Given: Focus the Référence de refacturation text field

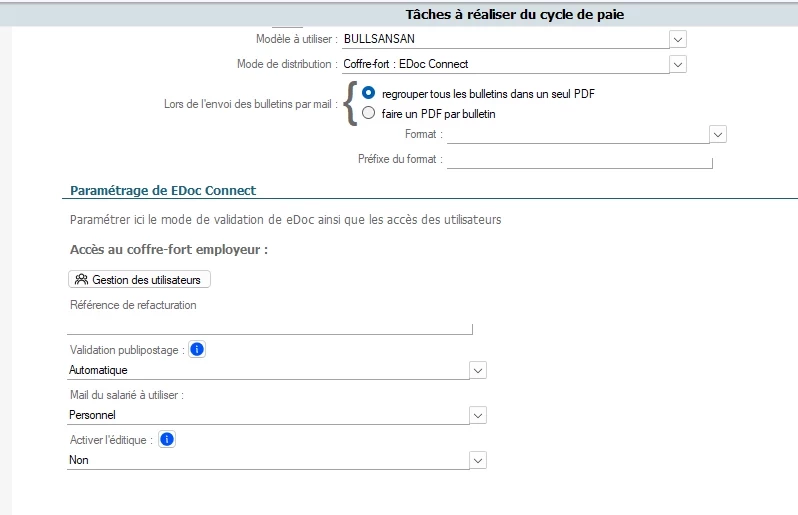Looking at the screenshot, I should point(269,325).
